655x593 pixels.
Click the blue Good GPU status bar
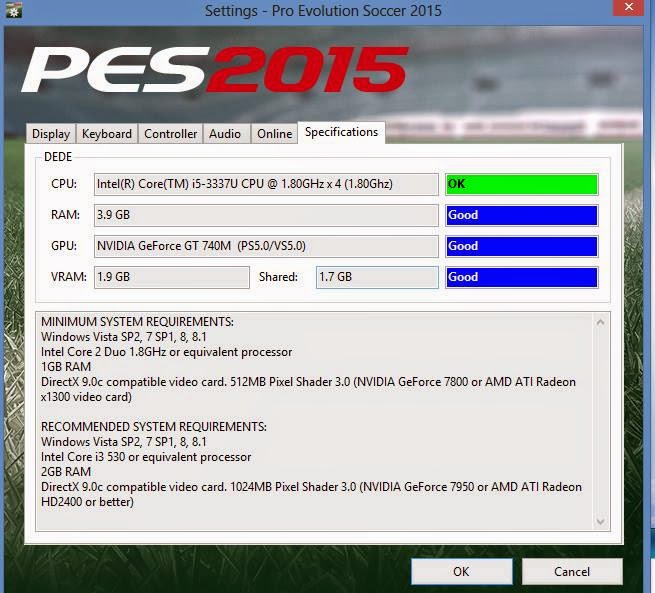[522, 246]
